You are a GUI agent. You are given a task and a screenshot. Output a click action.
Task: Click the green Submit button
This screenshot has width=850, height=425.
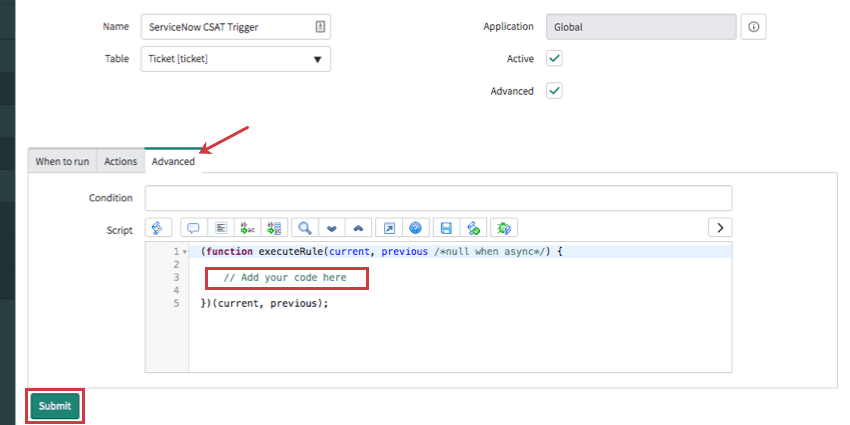click(x=55, y=405)
